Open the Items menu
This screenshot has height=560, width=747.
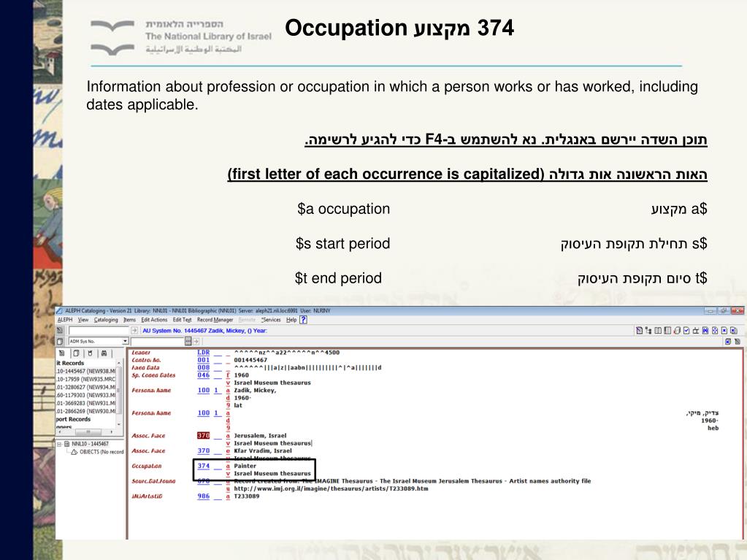click(x=129, y=320)
